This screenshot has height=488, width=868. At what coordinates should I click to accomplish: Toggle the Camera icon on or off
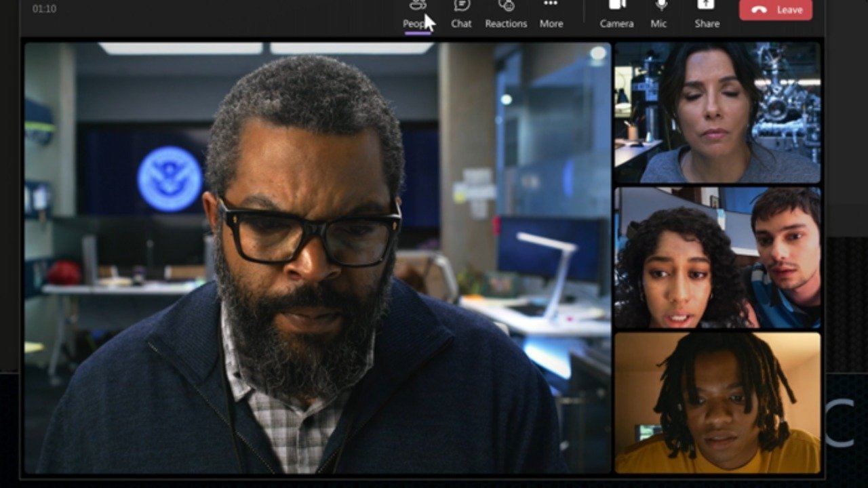(x=616, y=5)
